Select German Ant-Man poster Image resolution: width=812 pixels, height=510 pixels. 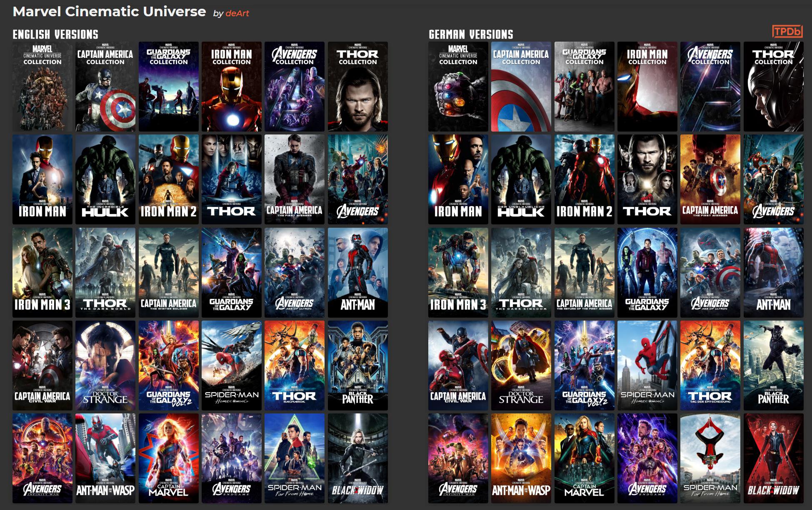774,273
